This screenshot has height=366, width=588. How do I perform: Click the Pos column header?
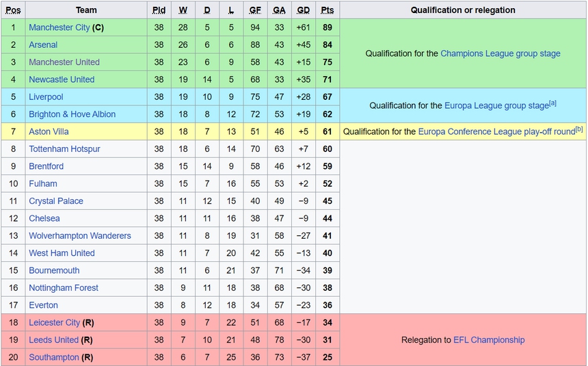[13, 10]
